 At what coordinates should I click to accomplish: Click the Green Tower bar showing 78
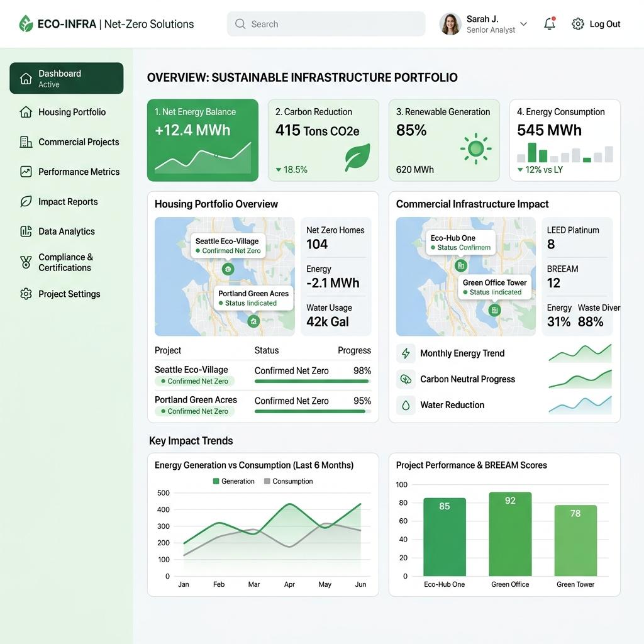pyautogui.click(x=575, y=540)
